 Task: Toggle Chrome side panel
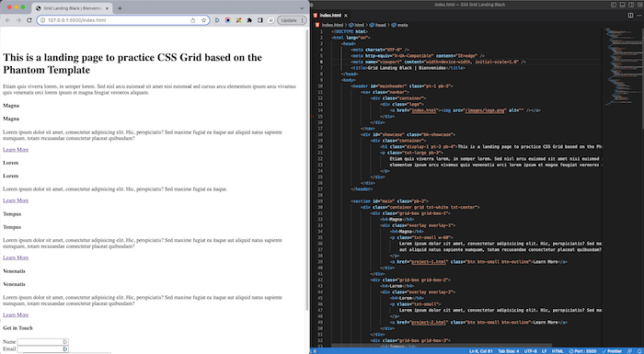[260, 20]
